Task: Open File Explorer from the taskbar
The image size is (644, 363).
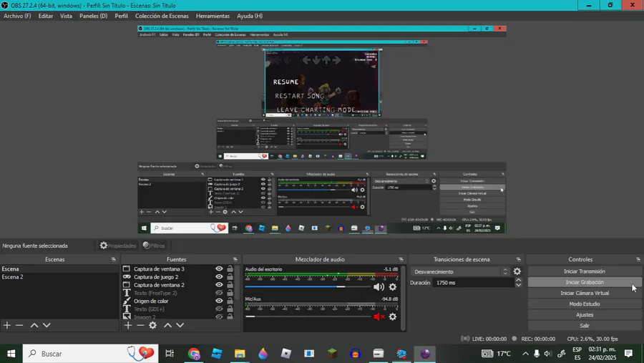Action: (240, 354)
